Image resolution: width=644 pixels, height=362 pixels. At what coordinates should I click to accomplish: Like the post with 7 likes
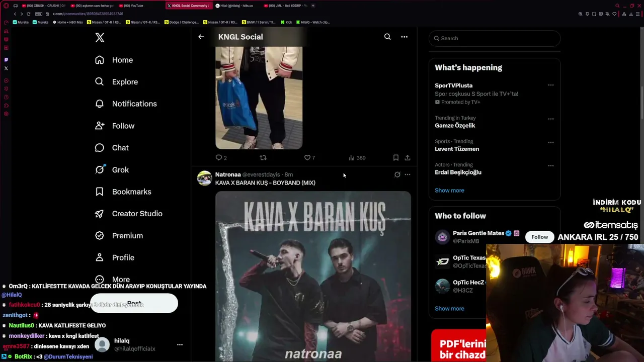point(309,158)
